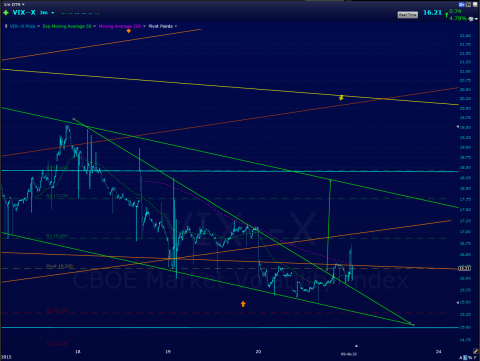The height and width of the screenshot is (361, 480).
Task: Open the Pivot Points indicator menu
Action: coord(163,26)
